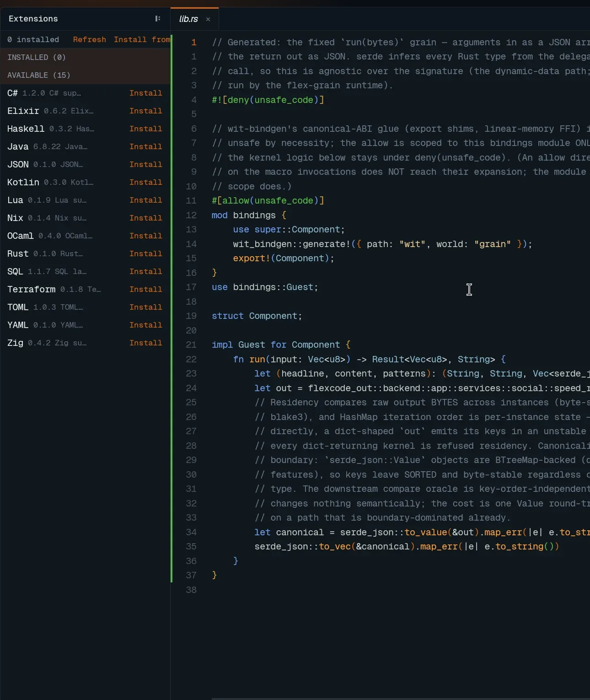Click 'use bindings::Guest;' line
The height and width of the screenshot is (700, 590).
point(265,287)
